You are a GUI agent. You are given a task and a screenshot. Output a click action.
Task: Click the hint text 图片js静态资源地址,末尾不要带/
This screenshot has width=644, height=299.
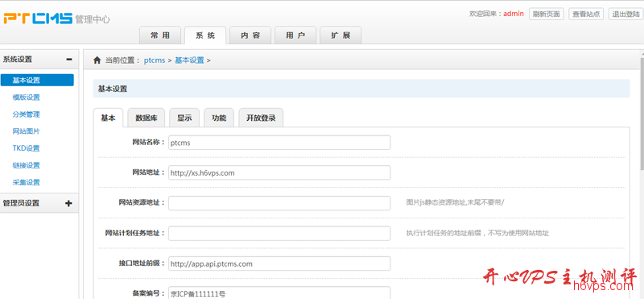[x=455, y=203]
